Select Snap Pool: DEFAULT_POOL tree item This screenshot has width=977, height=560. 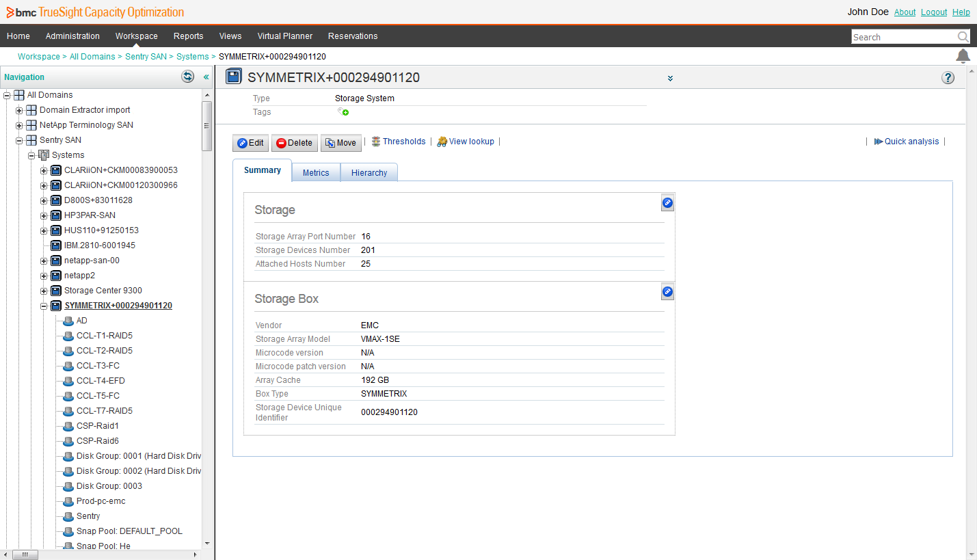[x=129, y=531]
